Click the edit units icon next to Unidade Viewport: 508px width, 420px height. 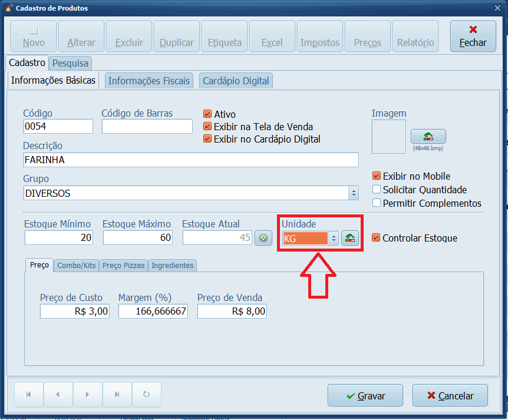pyautogui.click(x=350, y=238)
